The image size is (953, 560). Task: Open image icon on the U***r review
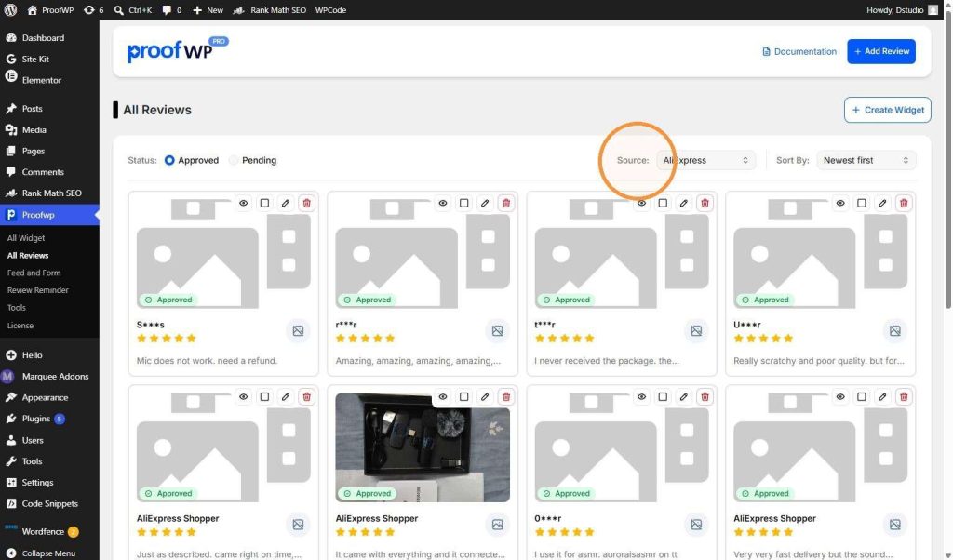pyautogui.click(x=895, y=331)
